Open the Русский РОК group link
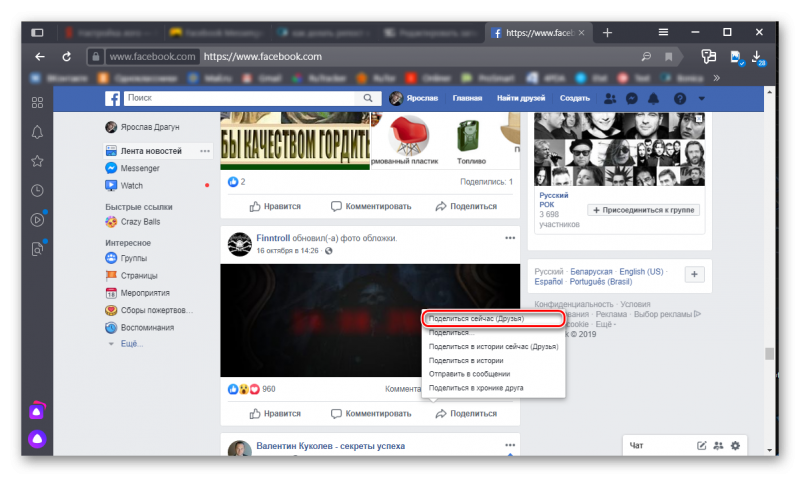The width and height of the screenshot is (800, 477). pyautogui.click(x=554, y=200)
